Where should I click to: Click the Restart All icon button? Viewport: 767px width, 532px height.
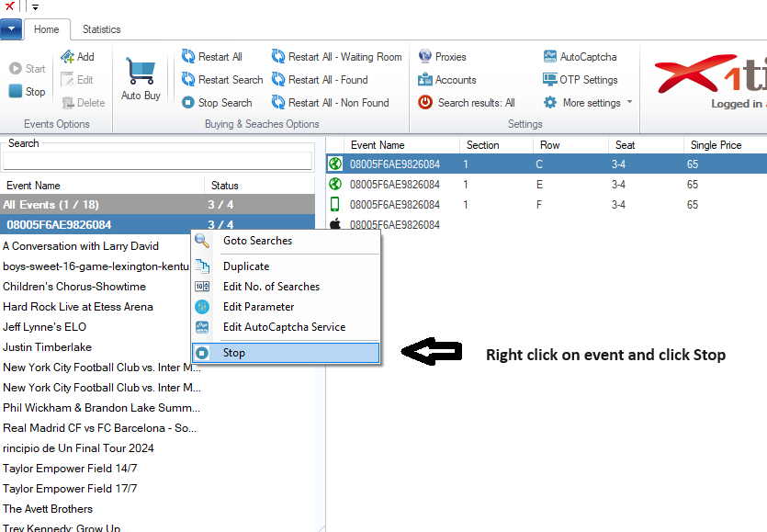(x=188, y=57)
